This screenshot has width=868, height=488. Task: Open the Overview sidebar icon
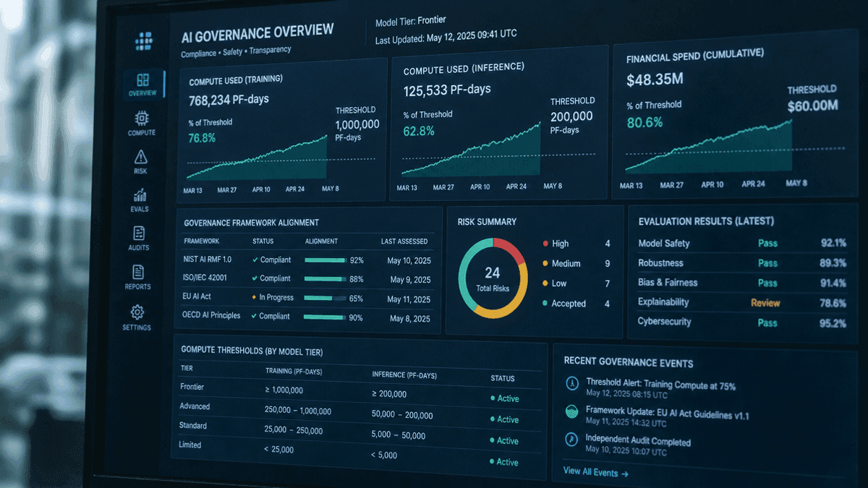142,80
